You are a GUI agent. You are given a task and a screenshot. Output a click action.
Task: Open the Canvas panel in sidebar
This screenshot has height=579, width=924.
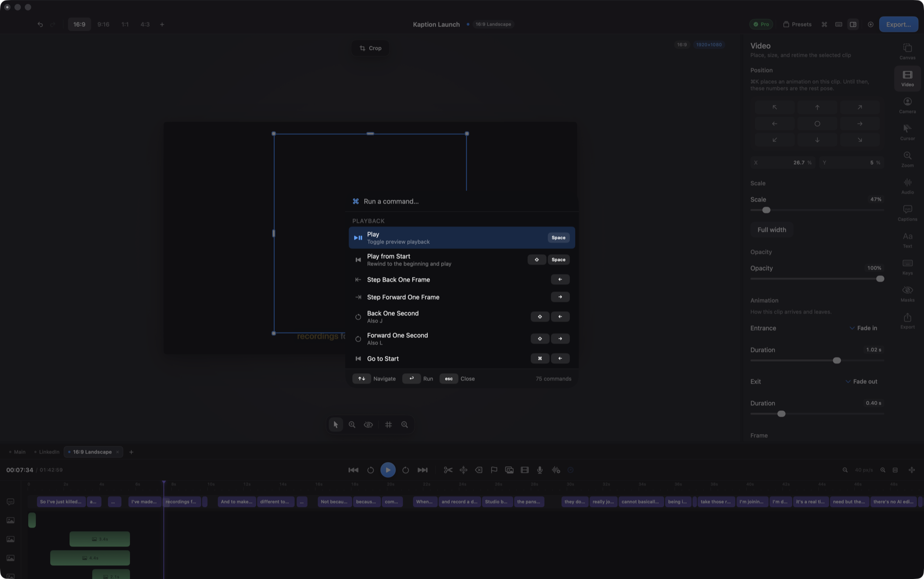tap(907, 51)
